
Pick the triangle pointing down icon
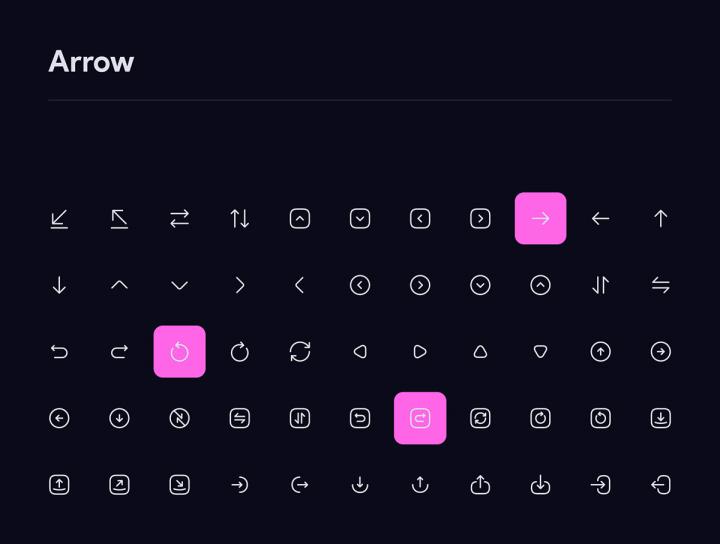tap(540, 352)
